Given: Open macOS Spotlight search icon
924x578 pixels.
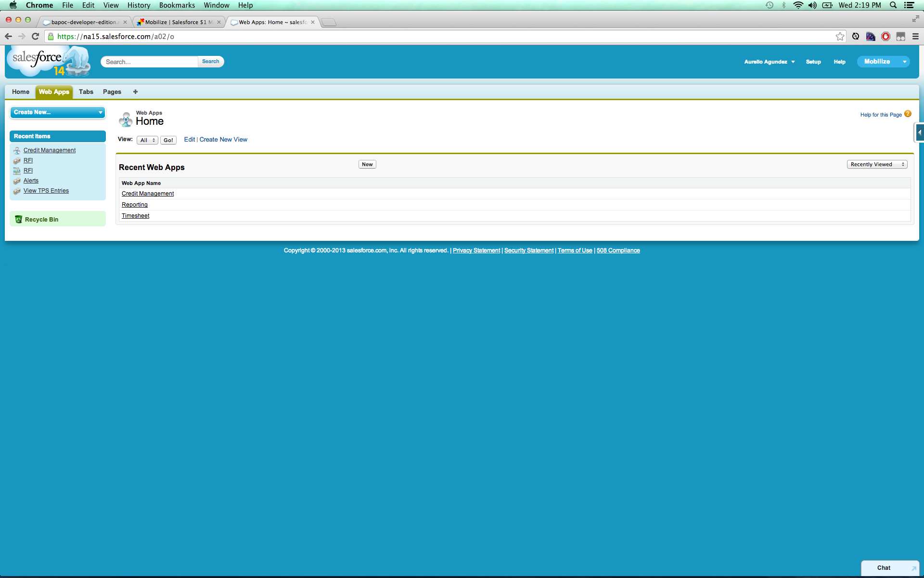Looking at the screenshot, I should [x=893, y=5].
